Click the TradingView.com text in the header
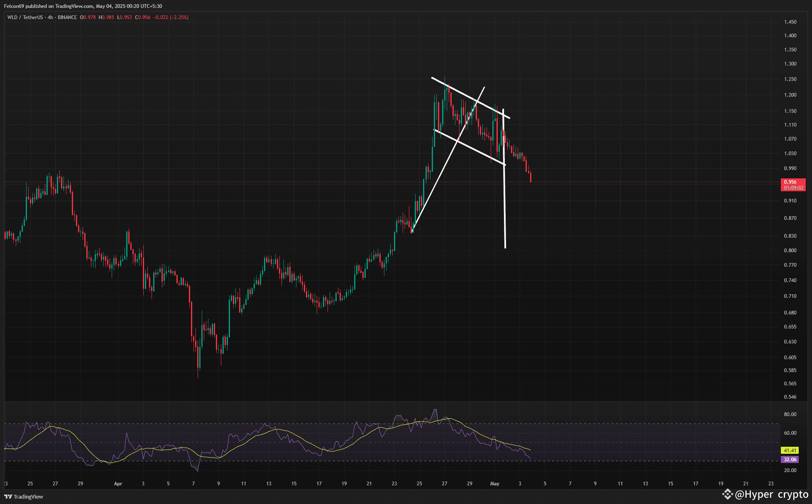Image resolution: width=812 pixels, height=504 pixels. [x=74, y=6]
